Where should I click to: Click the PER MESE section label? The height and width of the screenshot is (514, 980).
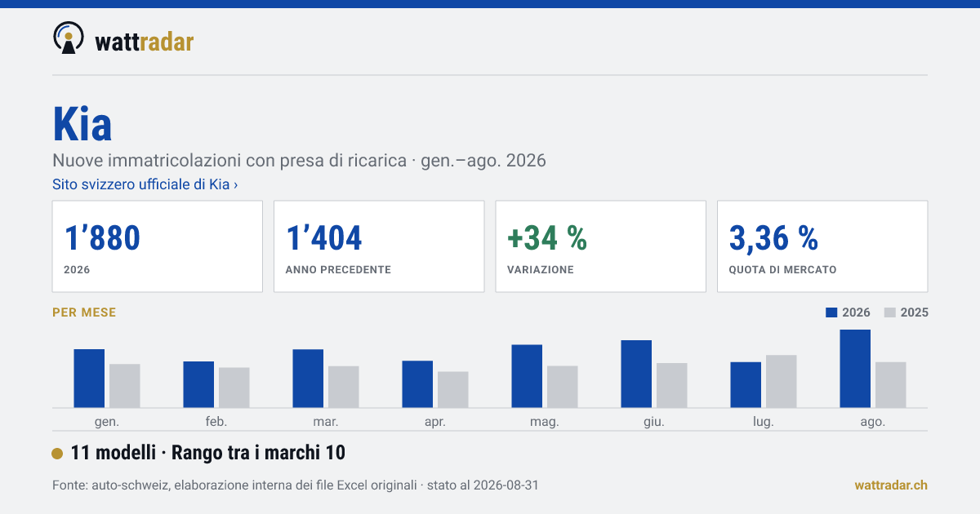[84, 312]
